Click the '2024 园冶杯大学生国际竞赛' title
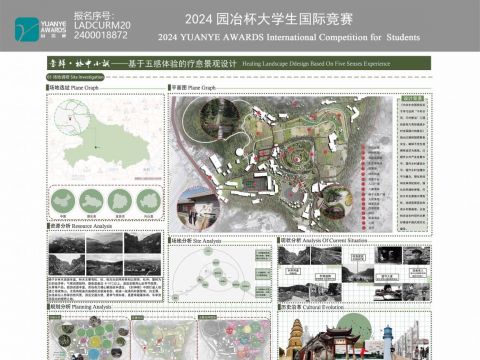The width and height of the screenshot is (480, 360). pos(269,19)
